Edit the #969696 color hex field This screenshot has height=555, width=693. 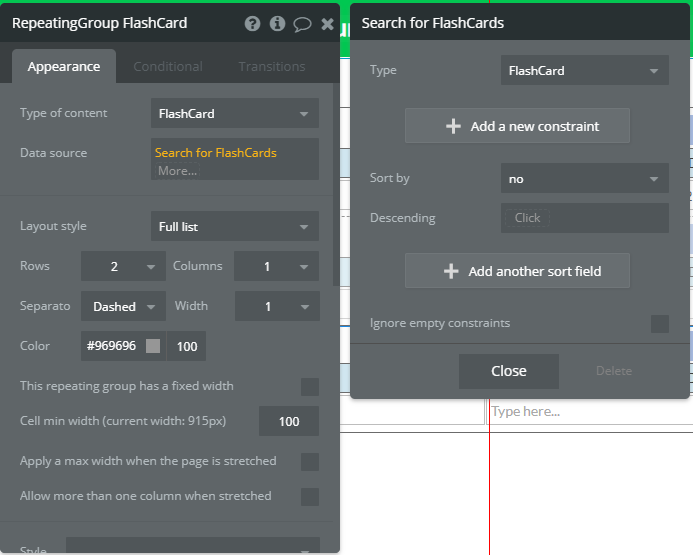coord(111,346)
